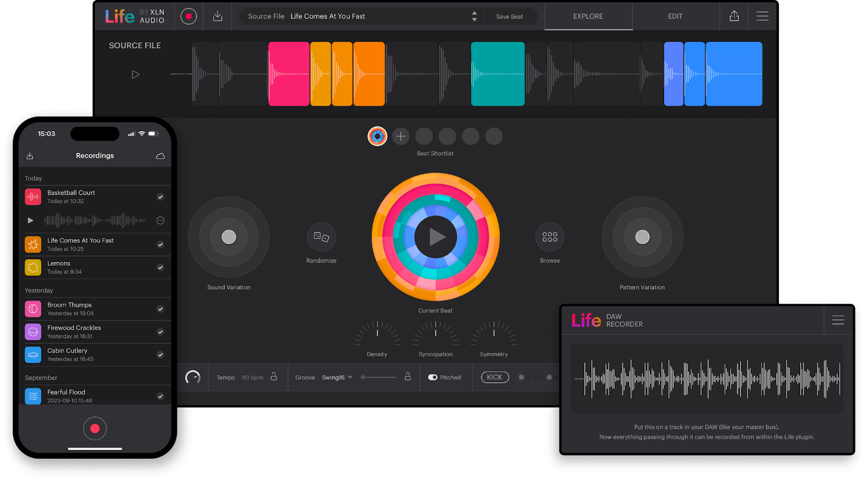Lock the groove amount padlock

[x=407, y=376]
